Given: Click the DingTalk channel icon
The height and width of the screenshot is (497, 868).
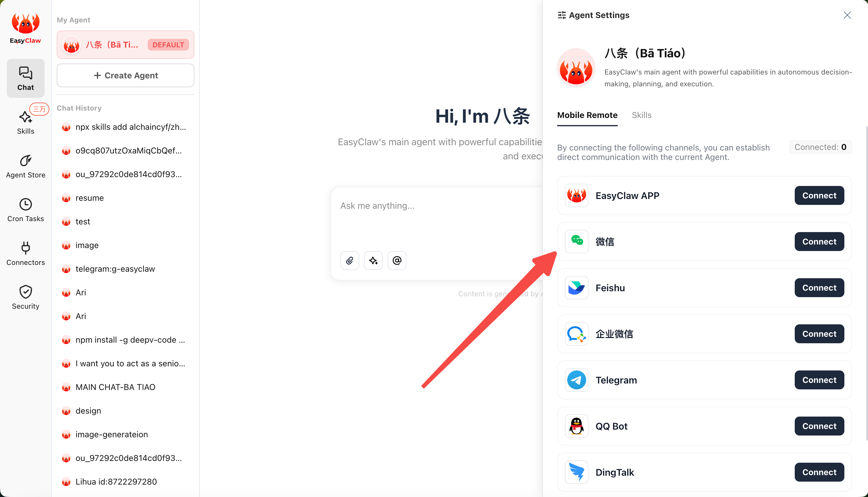Looking at the screenshot, I should (x=576, y=472).
